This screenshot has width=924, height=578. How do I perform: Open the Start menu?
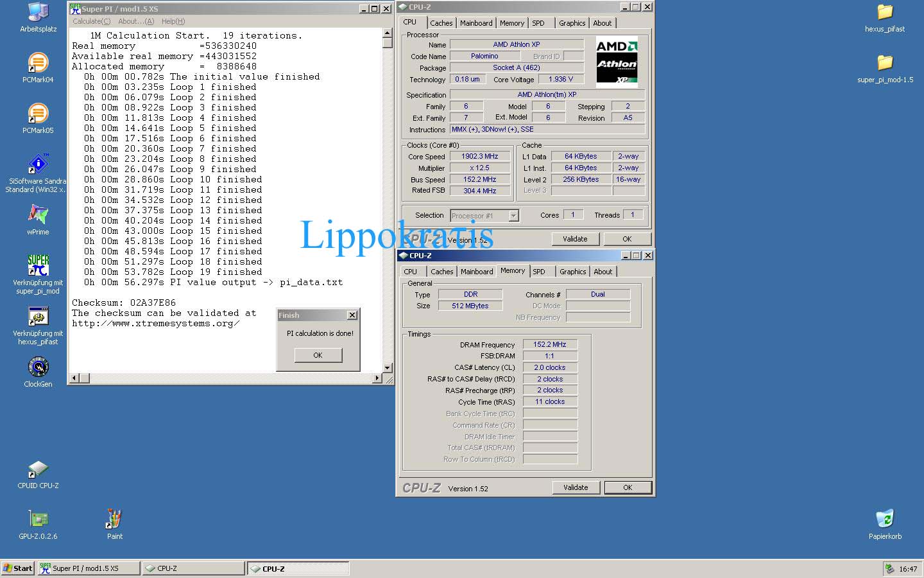tap(17, 568)
